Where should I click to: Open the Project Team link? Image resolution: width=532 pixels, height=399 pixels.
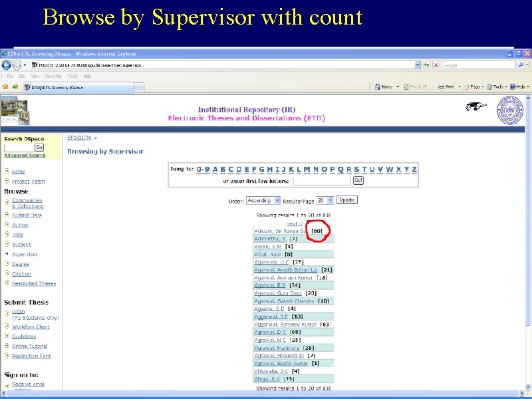(28, 182)
